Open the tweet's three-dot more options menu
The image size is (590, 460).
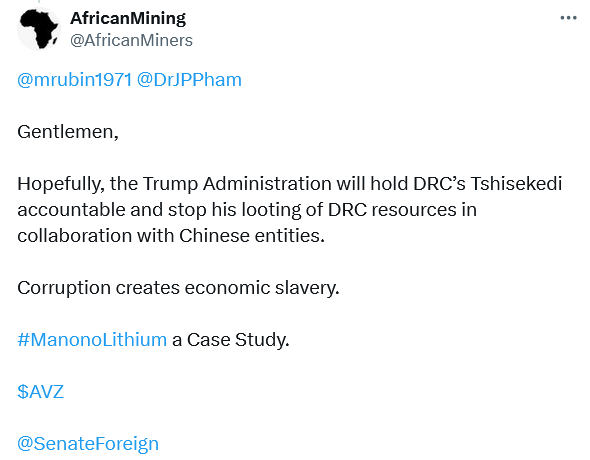568,18
